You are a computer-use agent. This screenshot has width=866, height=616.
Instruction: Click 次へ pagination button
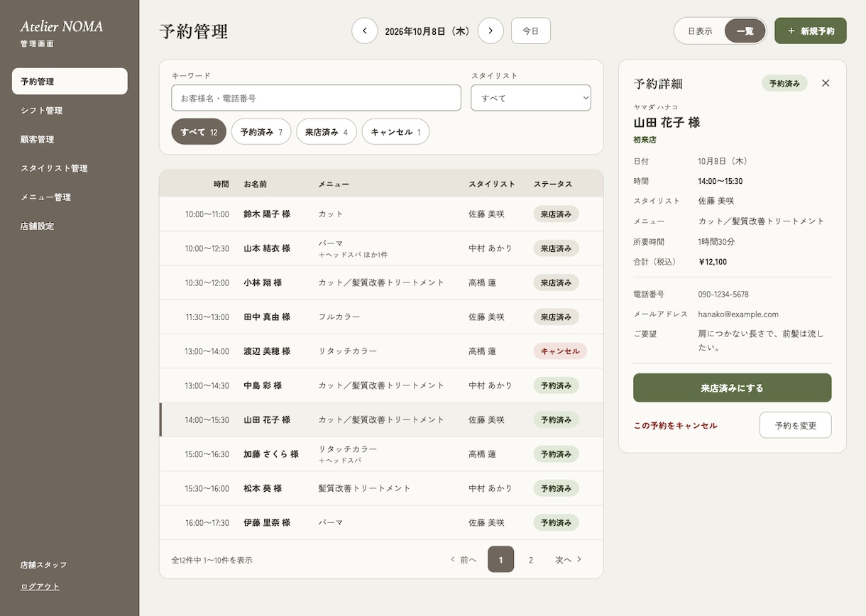coord(569,560)
